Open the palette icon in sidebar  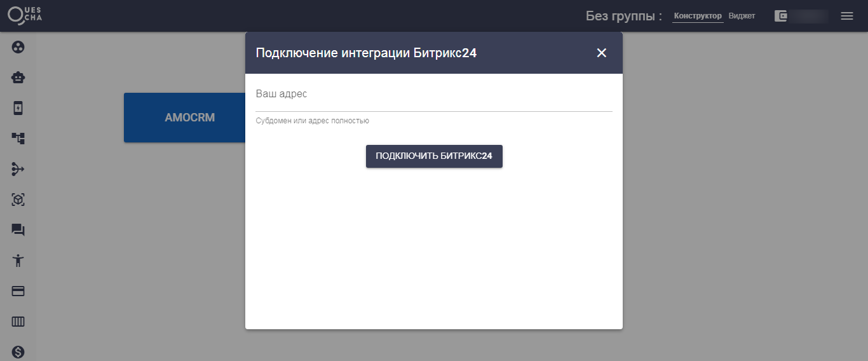[x=18, y=47]
